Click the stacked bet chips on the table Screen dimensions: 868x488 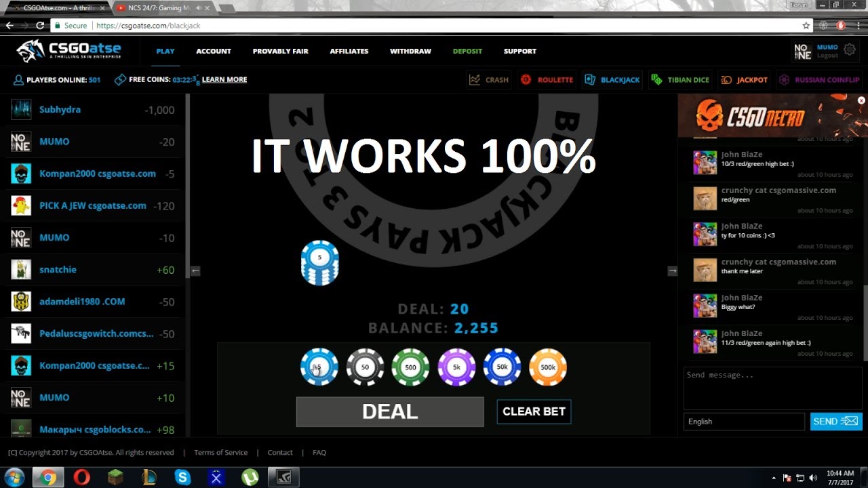pyautogui.click(x=319, y=263)
